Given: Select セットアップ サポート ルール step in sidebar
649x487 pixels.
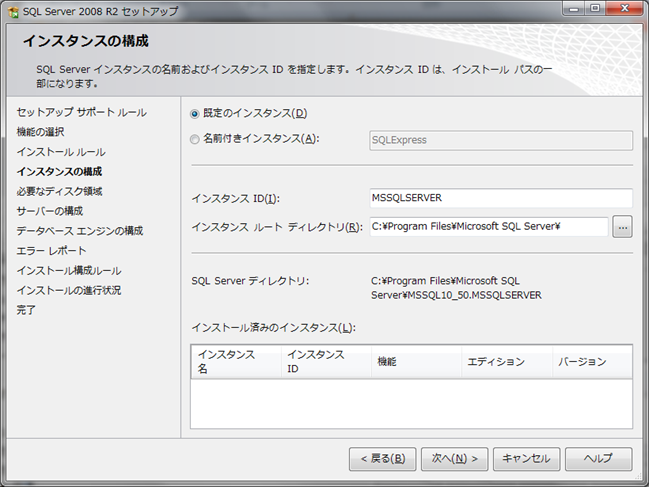Looking at the screenshot, I should [x=82, y=112].
